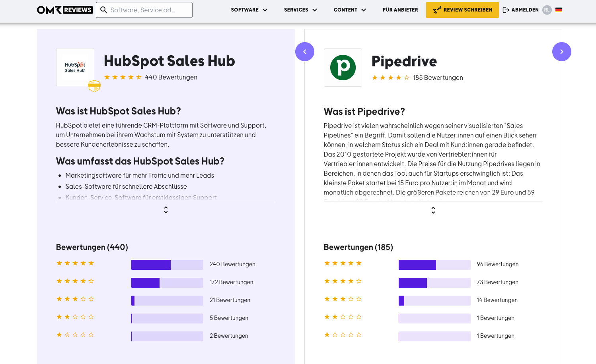View 440 Bewertungen for HubSpot
The height and width of the screenshot is (364, 596).
tap(171, 77)
